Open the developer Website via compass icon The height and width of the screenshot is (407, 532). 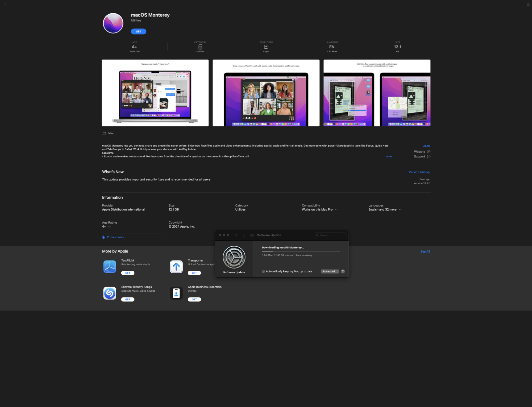pyautogui.click(x=429, y=152)
